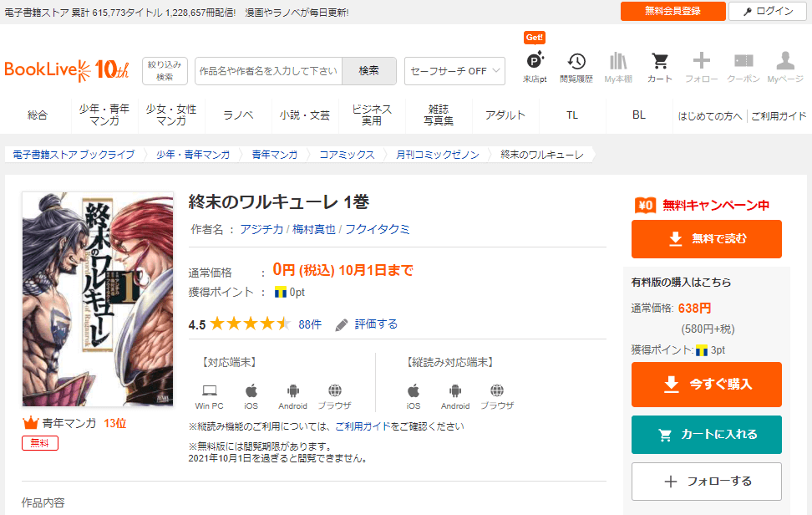Click the search input field

pos(268,71)
